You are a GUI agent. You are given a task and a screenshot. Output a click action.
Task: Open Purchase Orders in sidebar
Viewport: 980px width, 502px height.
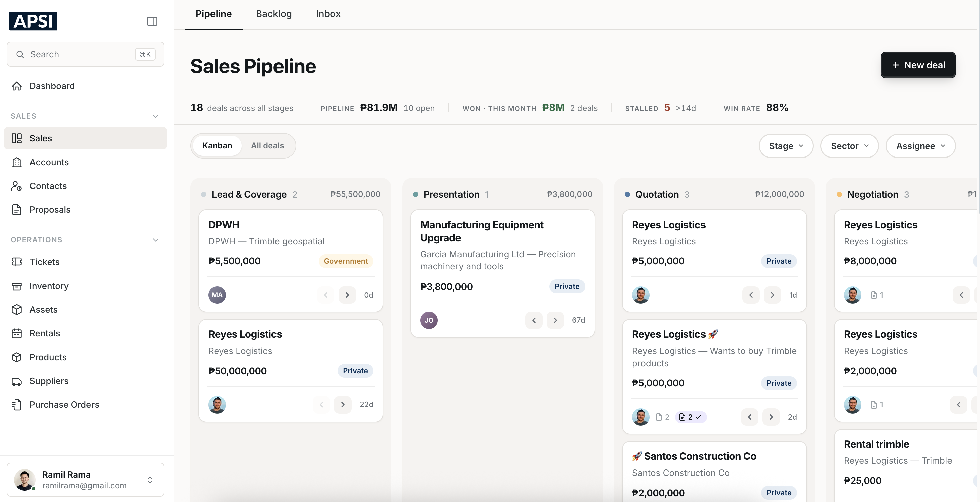coord(85,404)
